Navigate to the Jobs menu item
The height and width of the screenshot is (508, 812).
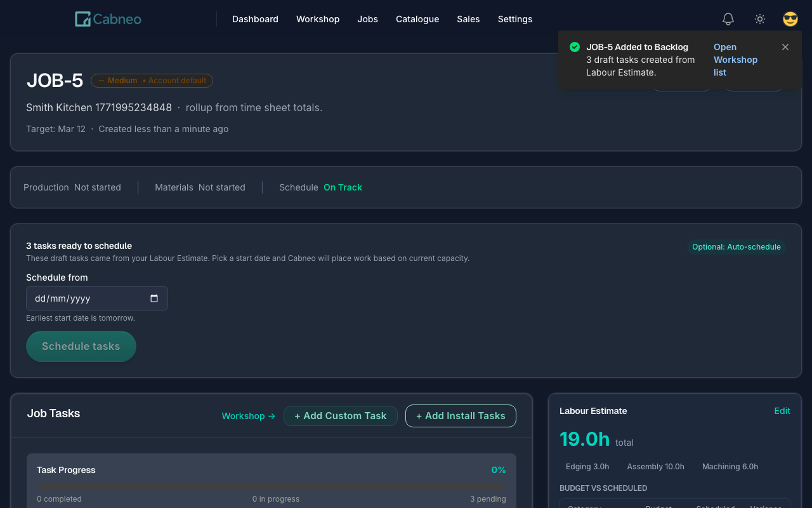click(367, 19)
